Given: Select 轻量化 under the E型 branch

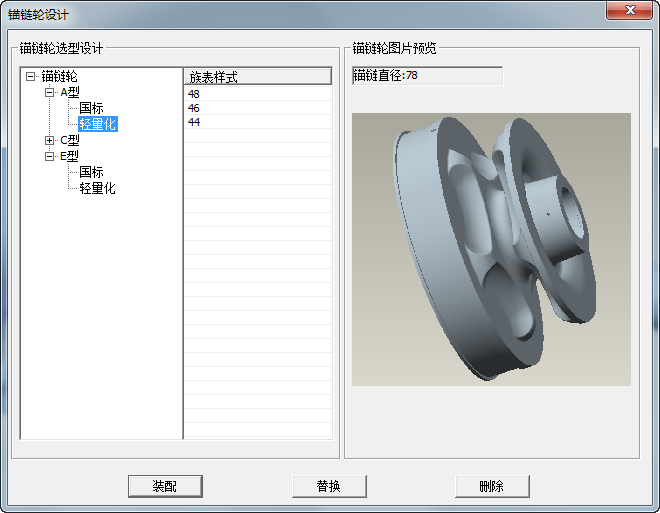Looking at the screenshot, I should pos(97,188).
